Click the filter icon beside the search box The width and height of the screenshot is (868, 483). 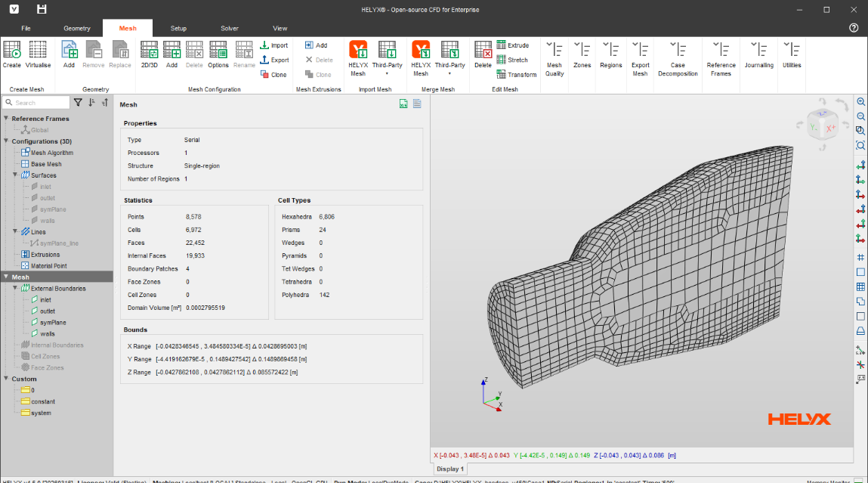[78, 103]
